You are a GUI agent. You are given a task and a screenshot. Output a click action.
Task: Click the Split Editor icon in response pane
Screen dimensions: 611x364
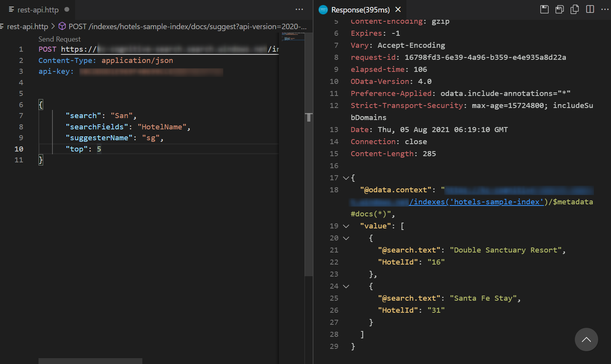[590, 9]
